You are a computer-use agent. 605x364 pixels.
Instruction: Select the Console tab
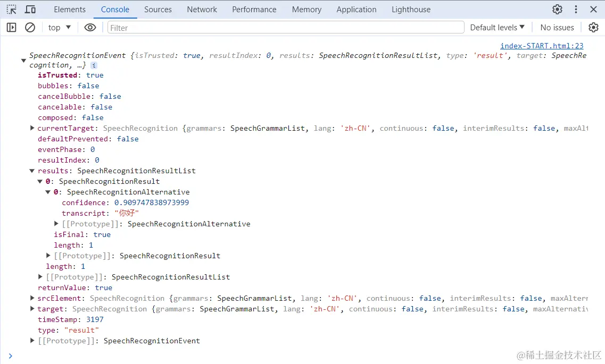(x=115, y=9)
